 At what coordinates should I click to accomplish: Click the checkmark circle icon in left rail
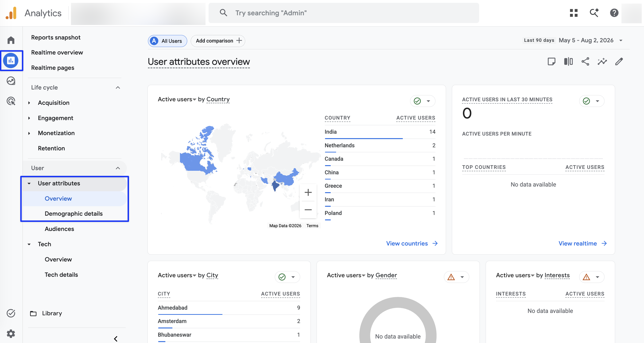pos(11,313)
